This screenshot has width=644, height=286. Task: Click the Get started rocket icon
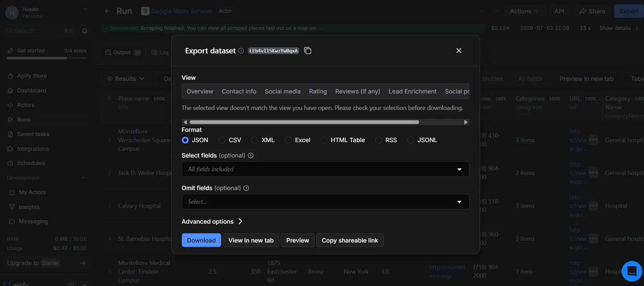point(10,51)
